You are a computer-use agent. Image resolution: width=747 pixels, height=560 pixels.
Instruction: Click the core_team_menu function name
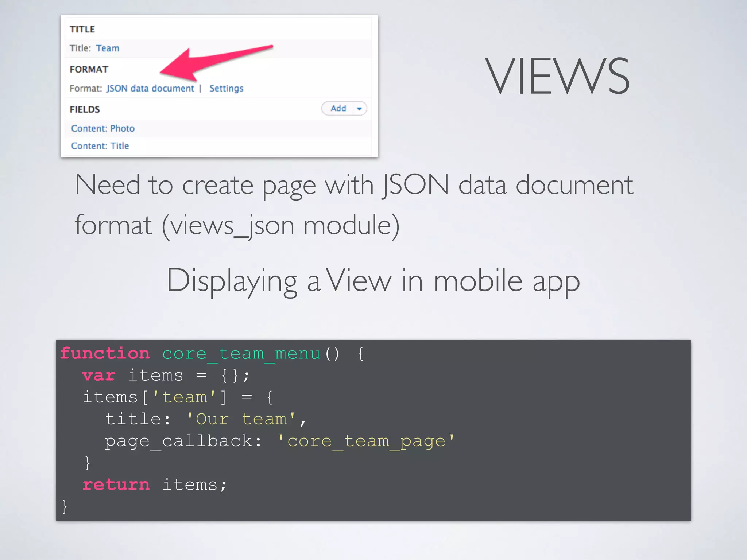(241, 354)
